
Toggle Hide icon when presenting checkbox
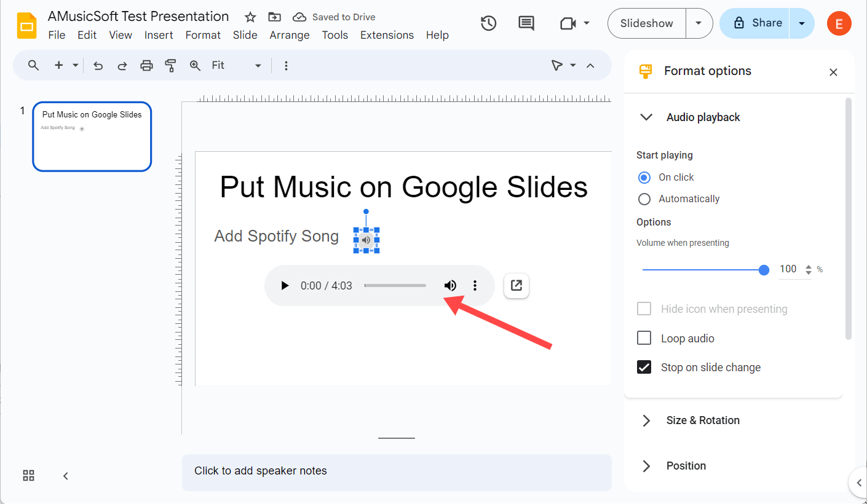(x=644, y=309)
